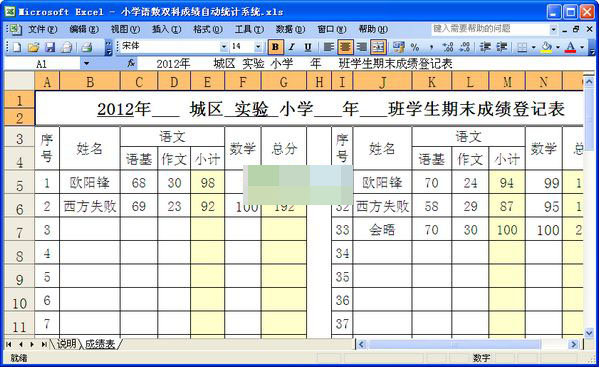
Task: Open a file with folder icon
Action: (33, 47)
